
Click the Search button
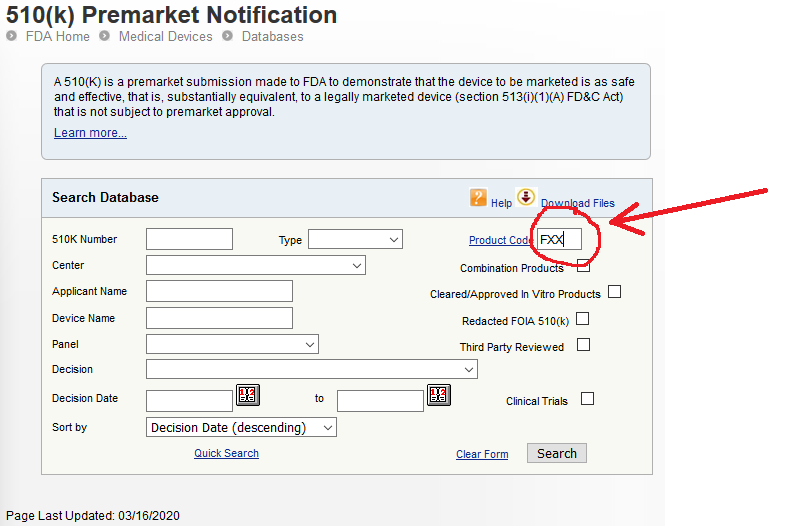[x=557, y=453]
